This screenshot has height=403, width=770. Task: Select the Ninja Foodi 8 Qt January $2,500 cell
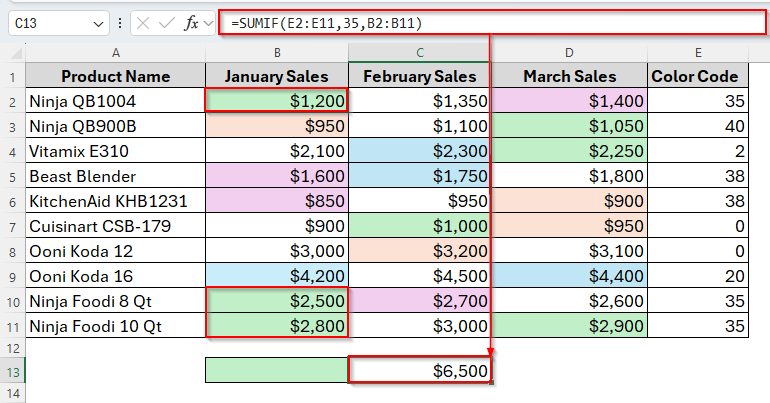[276, 300]
